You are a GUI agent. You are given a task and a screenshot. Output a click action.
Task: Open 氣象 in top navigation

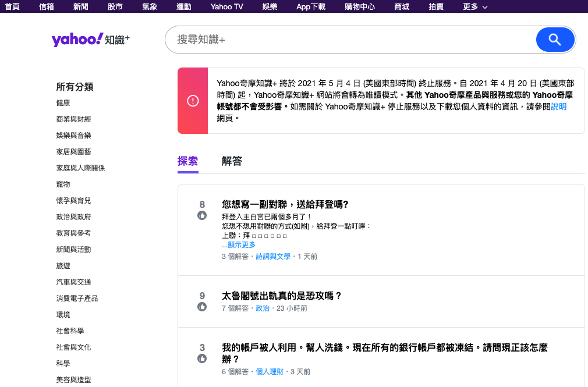coord(150,7)
